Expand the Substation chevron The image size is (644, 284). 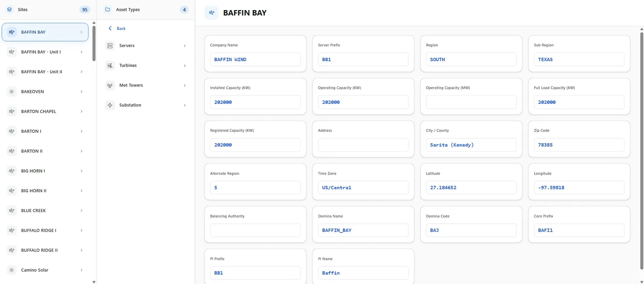(x=185, y=105)
